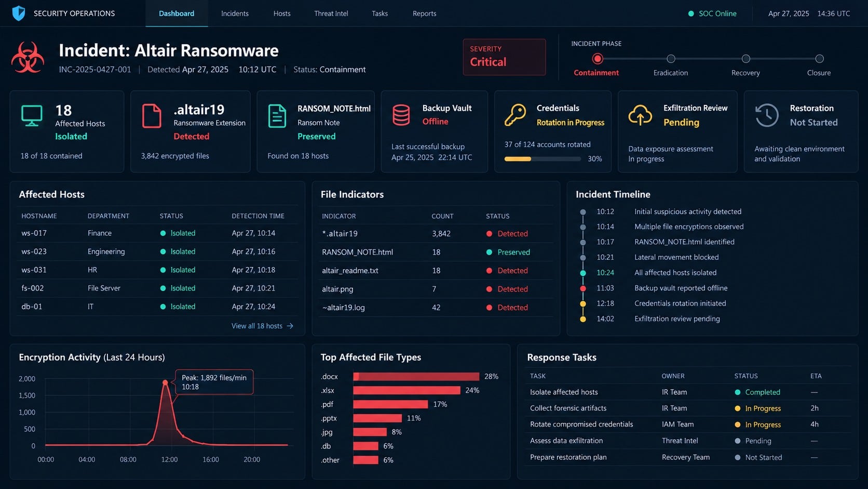868x489 pixels.
Task: Sort by the Detection Time column header
Action: [x=258, y=216]
